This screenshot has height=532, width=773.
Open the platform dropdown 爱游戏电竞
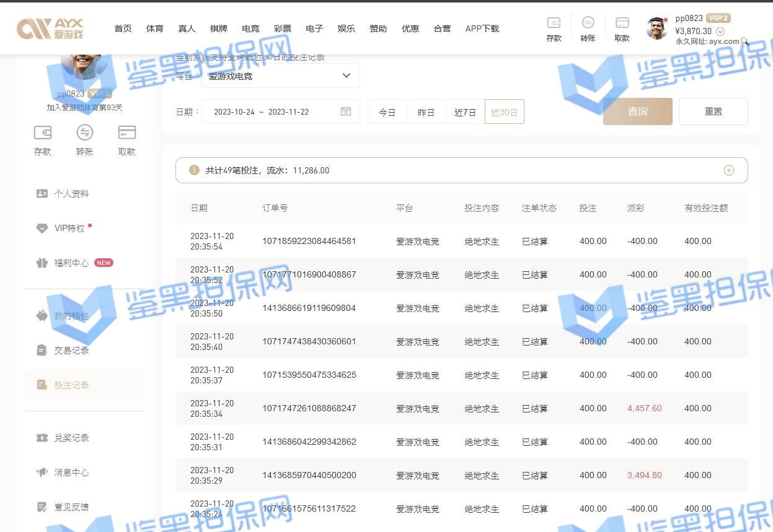[x=280, y=76]
